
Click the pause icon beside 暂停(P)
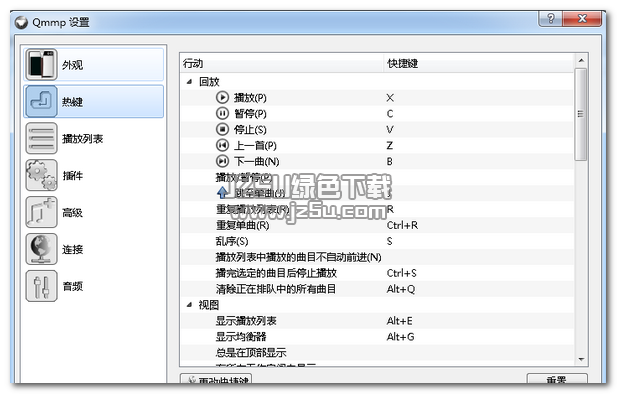pyautogui.click(x=222, y=114)
